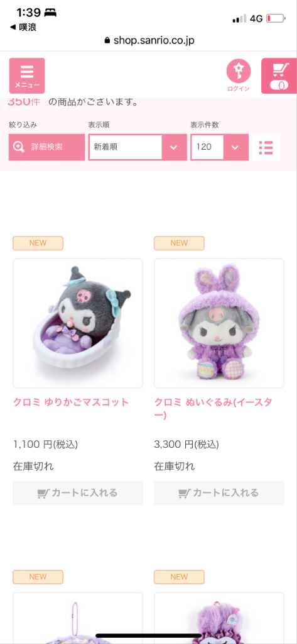Viewport: 297px width, 644px height.
Task: Switch to list view icon
Action: 266,147
